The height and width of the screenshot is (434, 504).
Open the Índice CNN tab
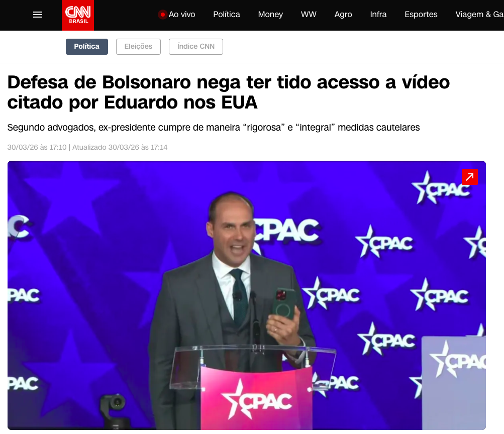[196, 47]
